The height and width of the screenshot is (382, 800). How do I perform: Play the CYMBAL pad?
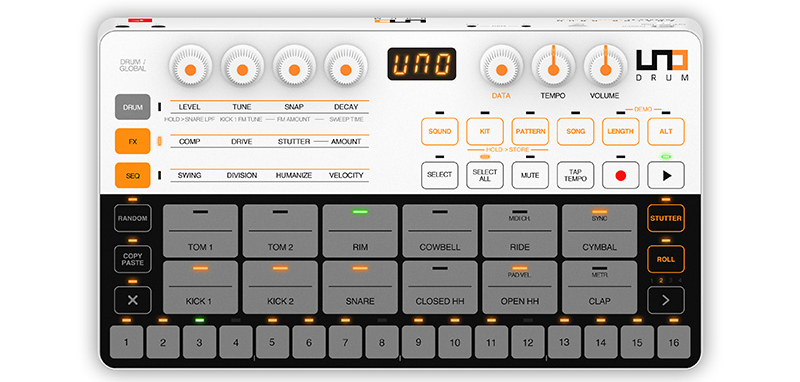599,231
